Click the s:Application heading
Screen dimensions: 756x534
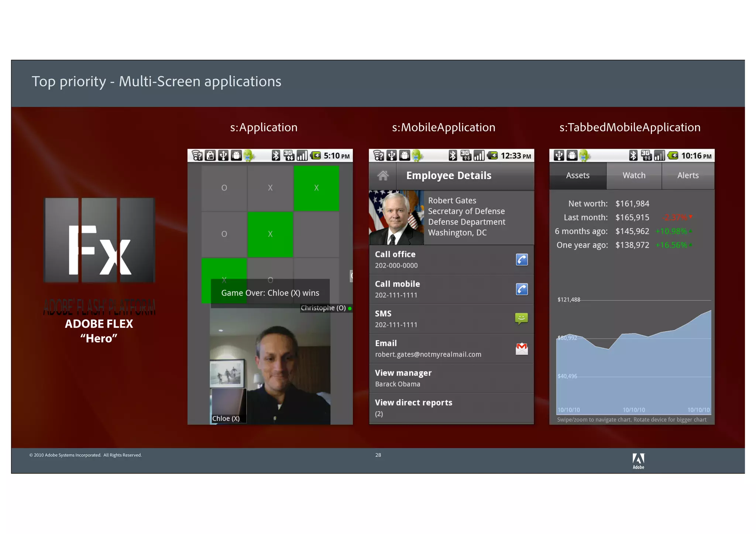[x=264, y=127]
